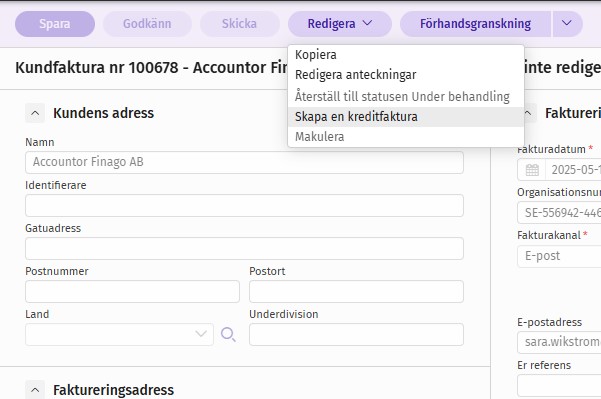
Task: Select the Fakturakanal E-post field
Action: 559,256
